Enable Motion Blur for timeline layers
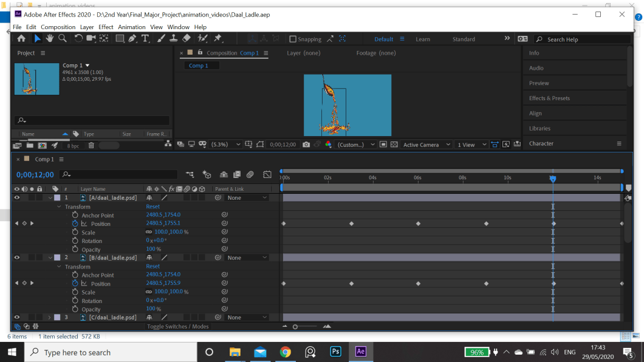Screen dimensions: 644x362 (x=250, y=174)
